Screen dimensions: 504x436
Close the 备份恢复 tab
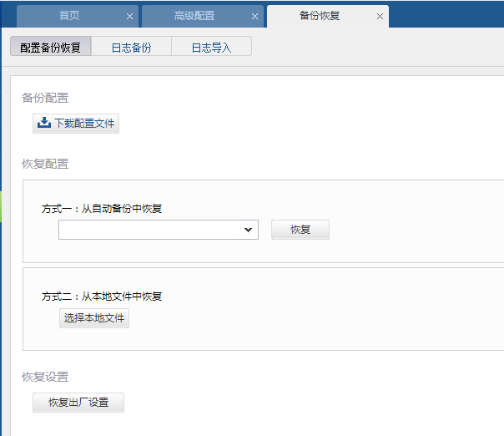click(381, 17)
